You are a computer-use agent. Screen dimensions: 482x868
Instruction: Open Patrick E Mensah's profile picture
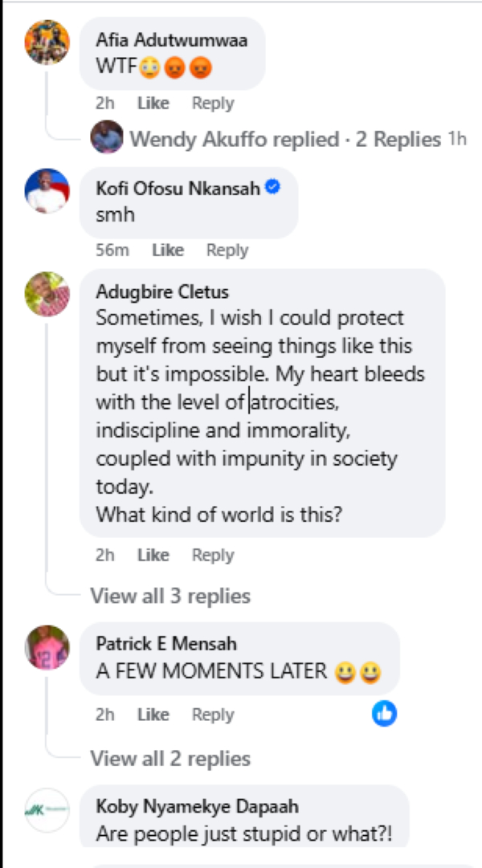tap(47, 647)
